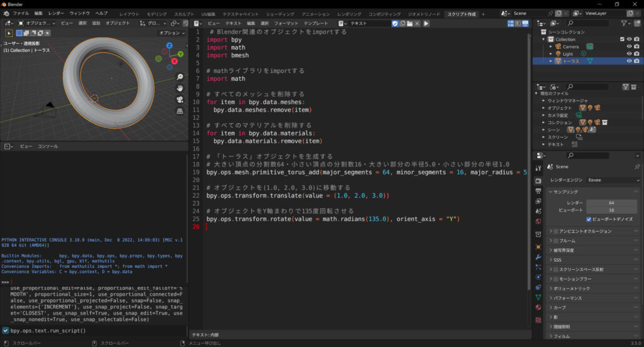Hide Camera in viewport via the eye icon
Viewport: 644px width, 347px height.
pyautogui.click(x=629, y=46)
